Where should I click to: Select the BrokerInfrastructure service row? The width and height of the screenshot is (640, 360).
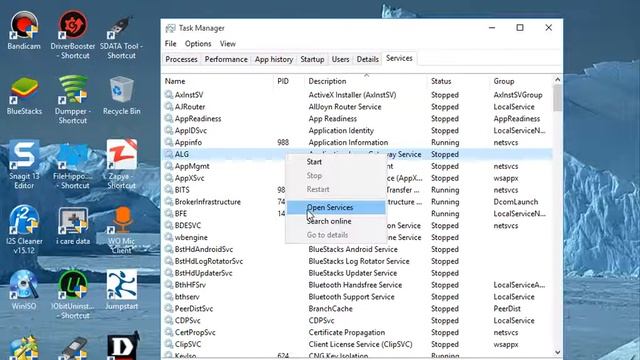coord(358,202)
